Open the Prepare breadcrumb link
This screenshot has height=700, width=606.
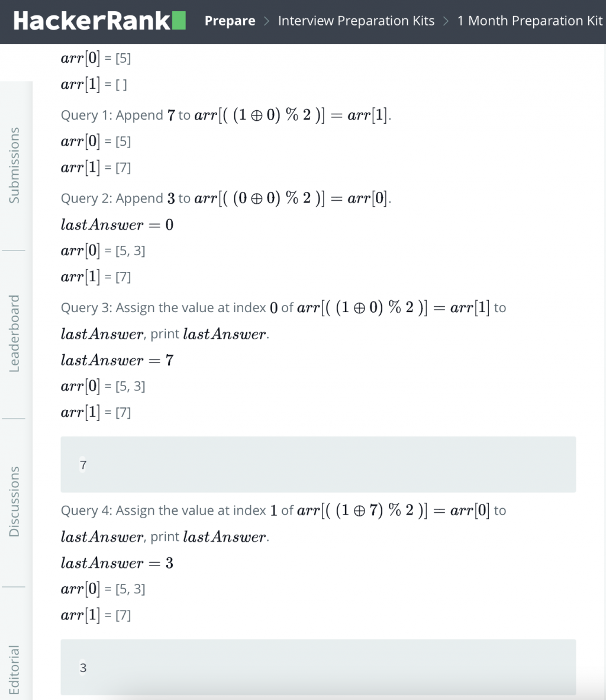point(230,21)
